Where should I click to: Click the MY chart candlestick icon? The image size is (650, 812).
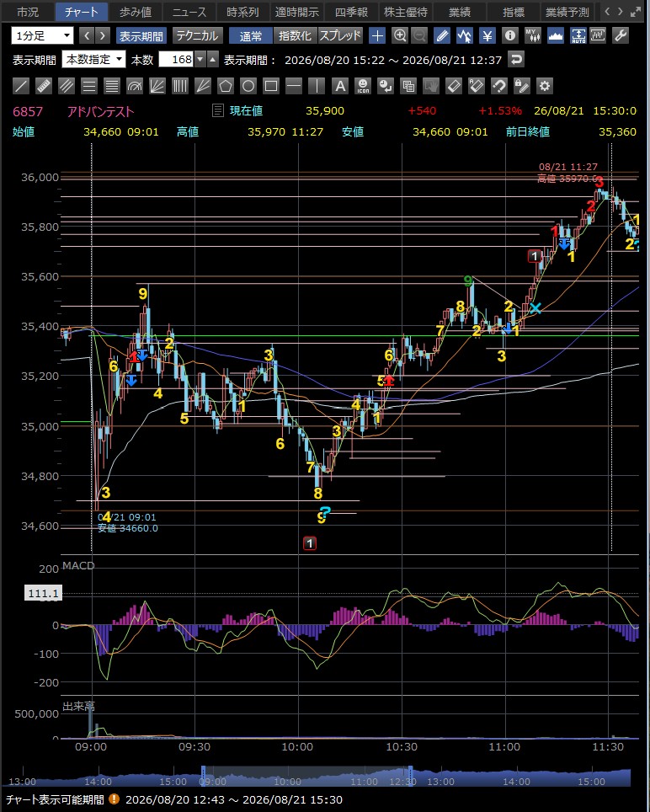tap(533, 35)
